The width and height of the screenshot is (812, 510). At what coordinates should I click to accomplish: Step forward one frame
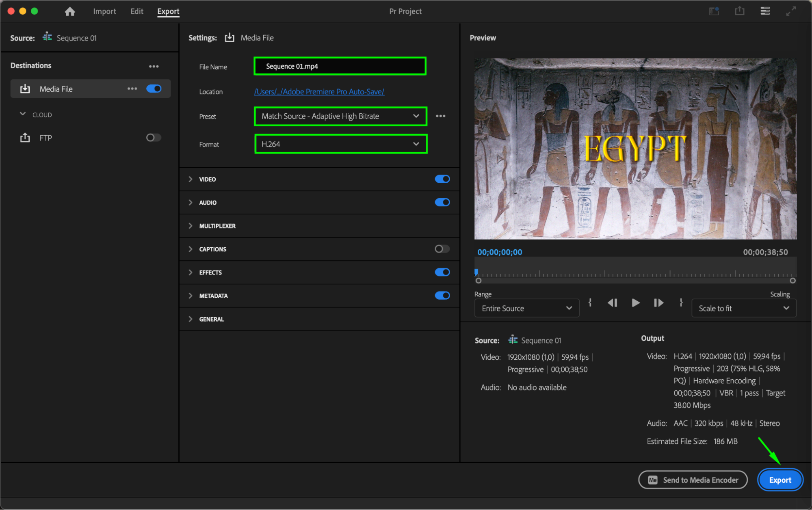pyautogui.click(x=658, y=303)
